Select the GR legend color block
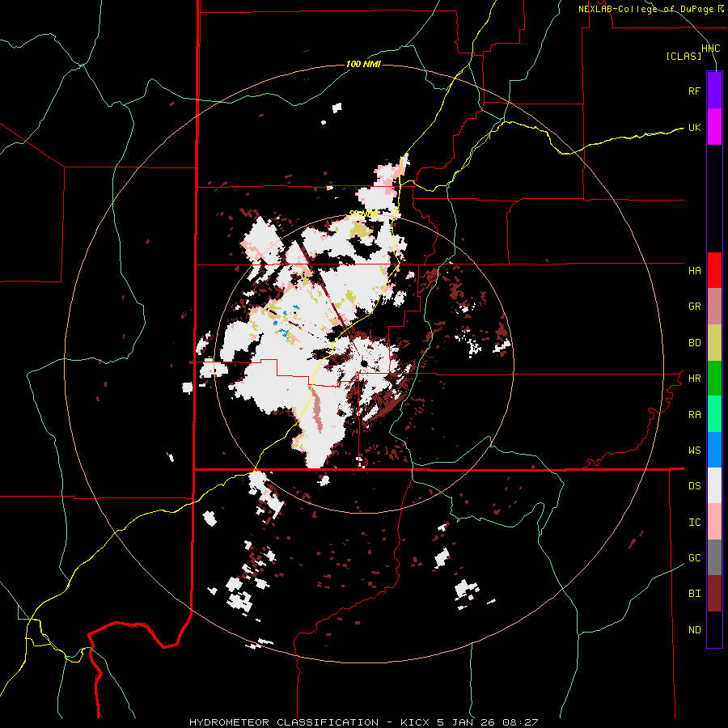The image size is (728, 728). [x=714, y=307]
